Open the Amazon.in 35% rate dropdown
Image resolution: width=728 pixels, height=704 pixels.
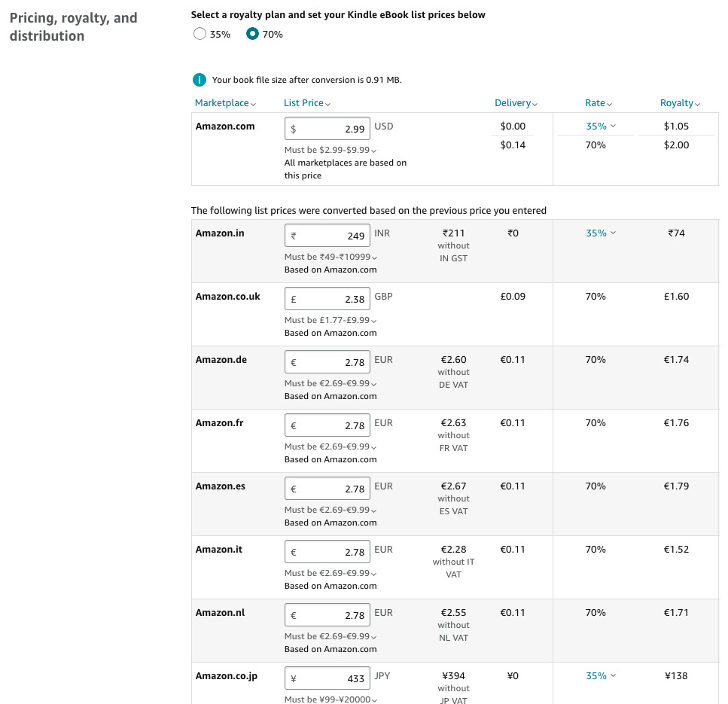(x=600, y=233)
